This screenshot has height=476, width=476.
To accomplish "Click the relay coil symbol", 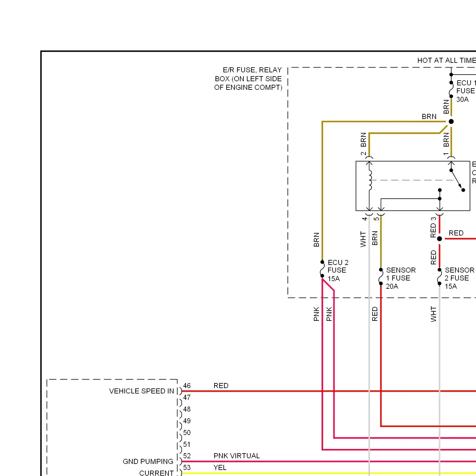I will (x=370, y=180).
